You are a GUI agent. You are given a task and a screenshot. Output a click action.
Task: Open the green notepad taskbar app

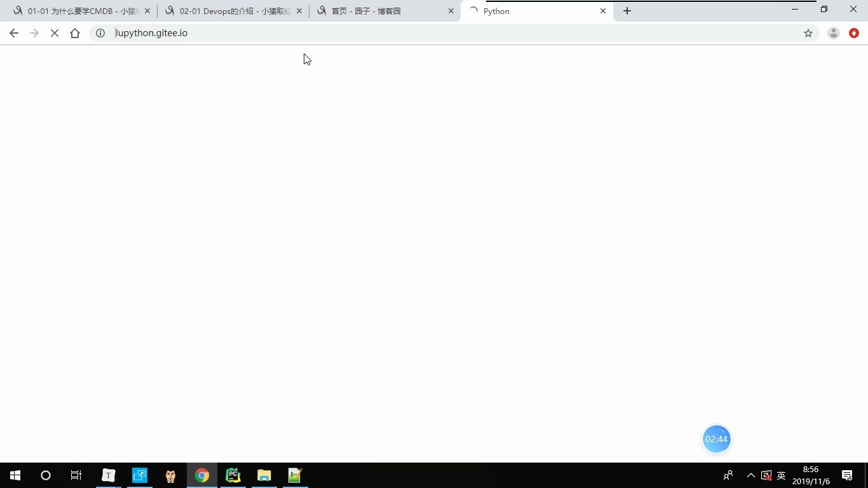[295, 475]
